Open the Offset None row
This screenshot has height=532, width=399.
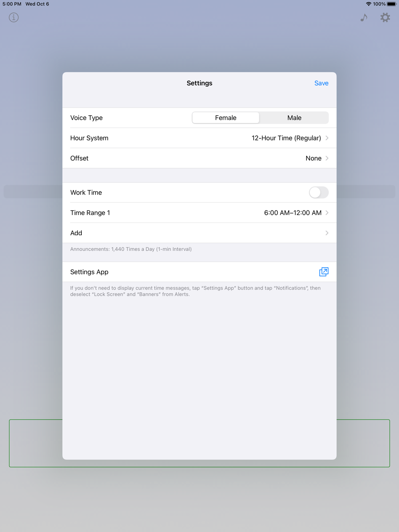pos(199,158)
